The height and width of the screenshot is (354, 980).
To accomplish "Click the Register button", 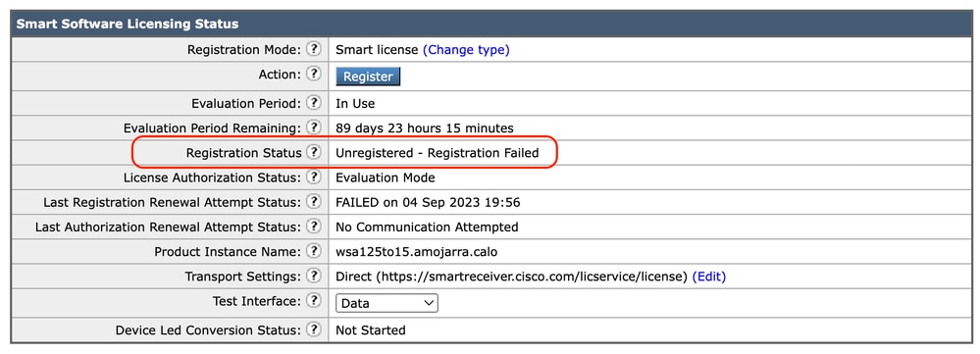I will tap(368, 76).
